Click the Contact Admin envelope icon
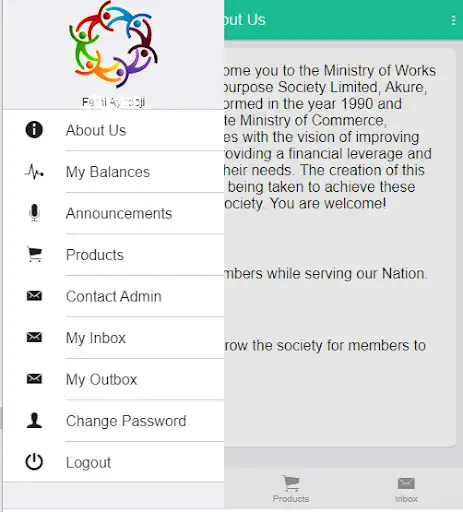The height and width of the screenshot is (512, 463). 34,296
